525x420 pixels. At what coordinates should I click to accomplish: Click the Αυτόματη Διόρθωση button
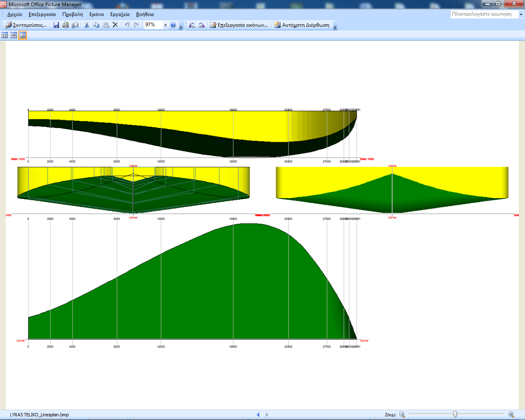pos(301,25)
